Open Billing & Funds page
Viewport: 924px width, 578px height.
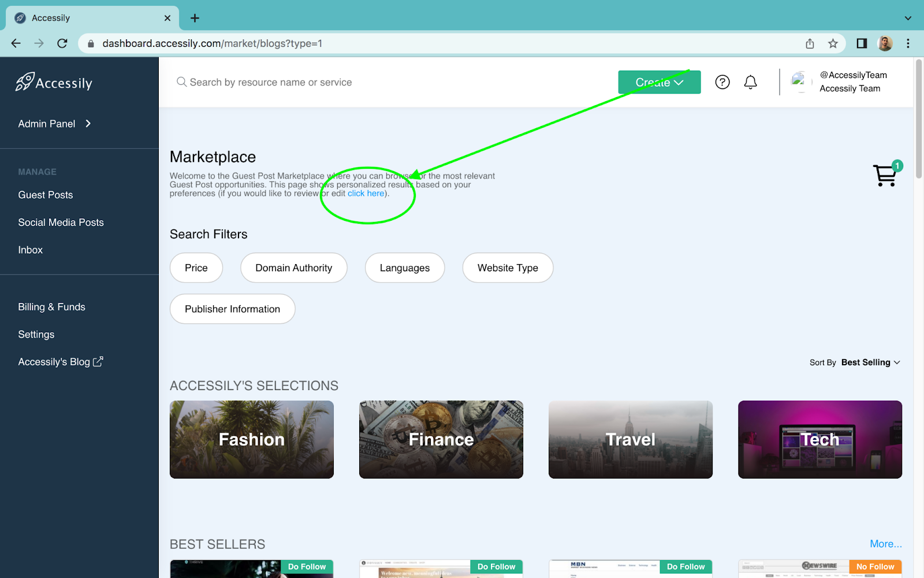click(x=51, y=307)
